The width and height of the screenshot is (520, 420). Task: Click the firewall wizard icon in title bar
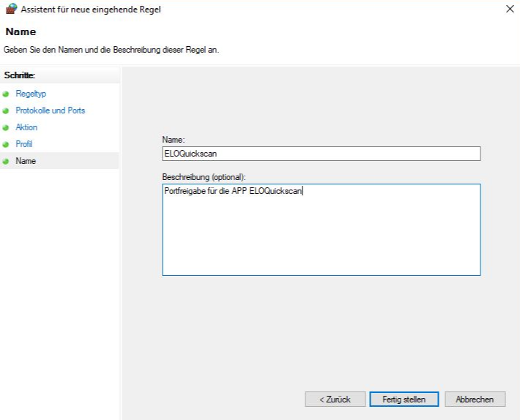point(10,10)
